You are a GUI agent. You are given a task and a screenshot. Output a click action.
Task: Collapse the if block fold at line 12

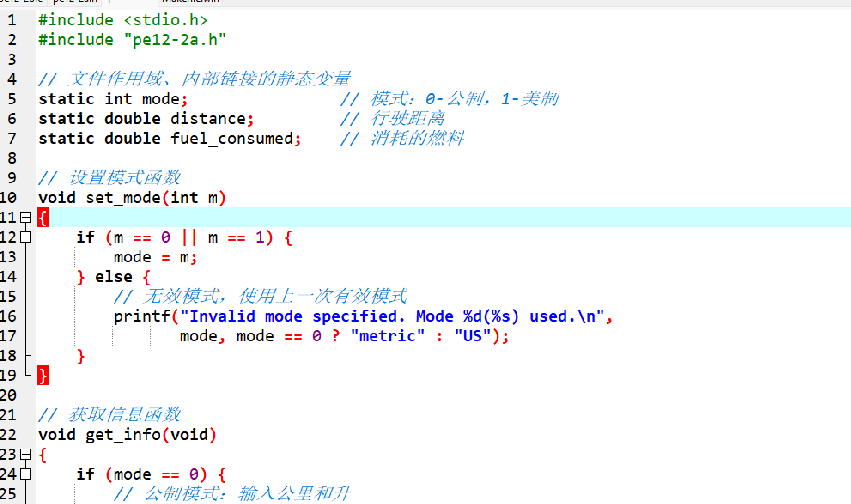click(x=26, y=237)
